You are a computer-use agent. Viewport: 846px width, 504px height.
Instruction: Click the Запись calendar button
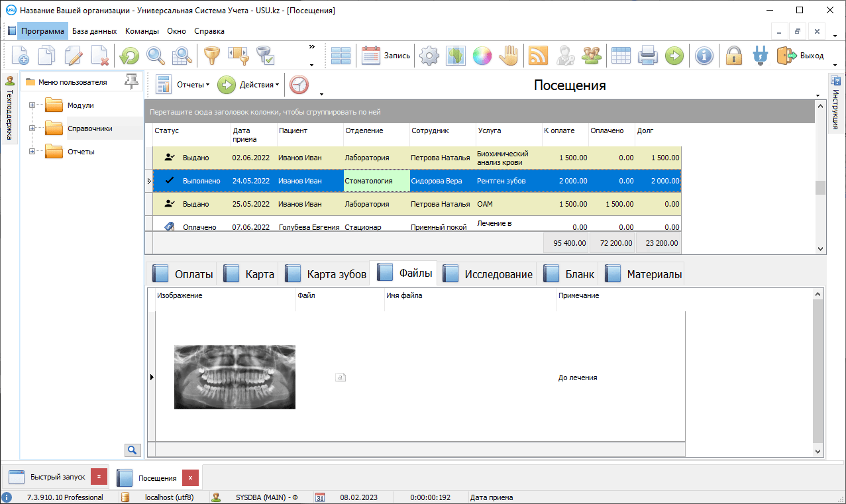(x=386, y=56)
